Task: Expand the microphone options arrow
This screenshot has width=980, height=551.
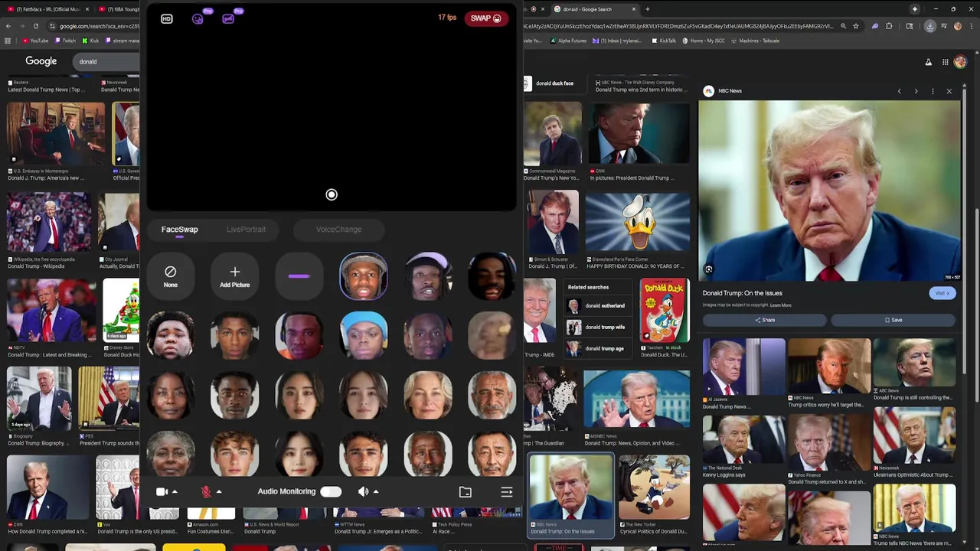Action: point(219,492)
